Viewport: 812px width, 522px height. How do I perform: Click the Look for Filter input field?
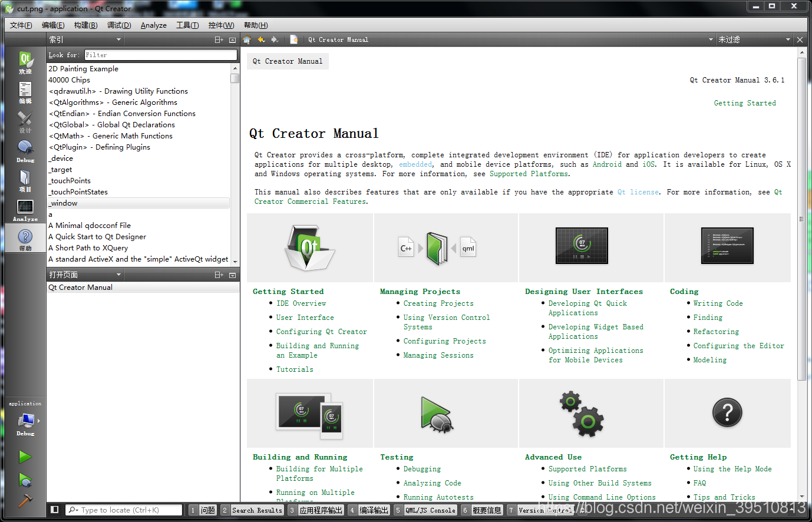160,55
